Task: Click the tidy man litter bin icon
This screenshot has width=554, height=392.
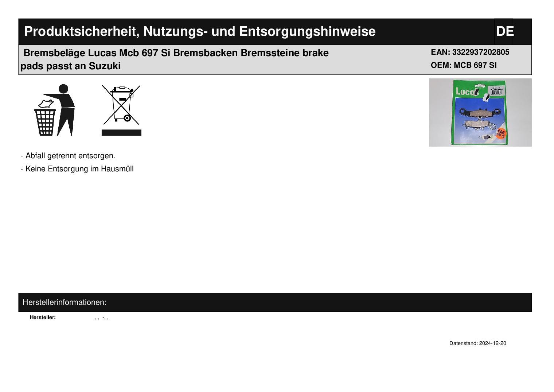Action: click(x=54, y=110)
